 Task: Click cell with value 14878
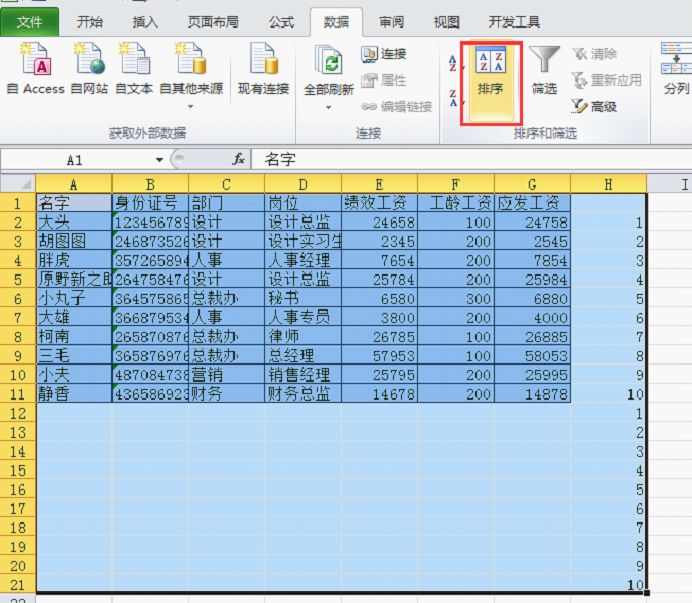click(532, 394)
